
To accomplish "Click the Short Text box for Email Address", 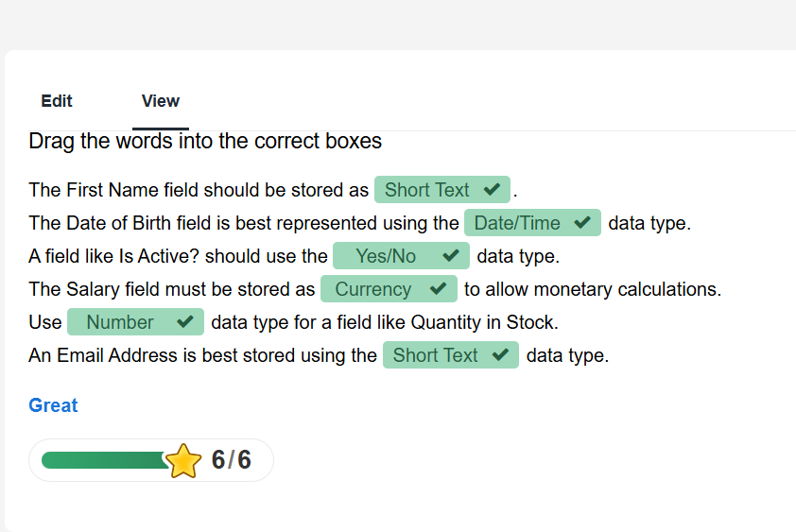I will pos(436,355).
